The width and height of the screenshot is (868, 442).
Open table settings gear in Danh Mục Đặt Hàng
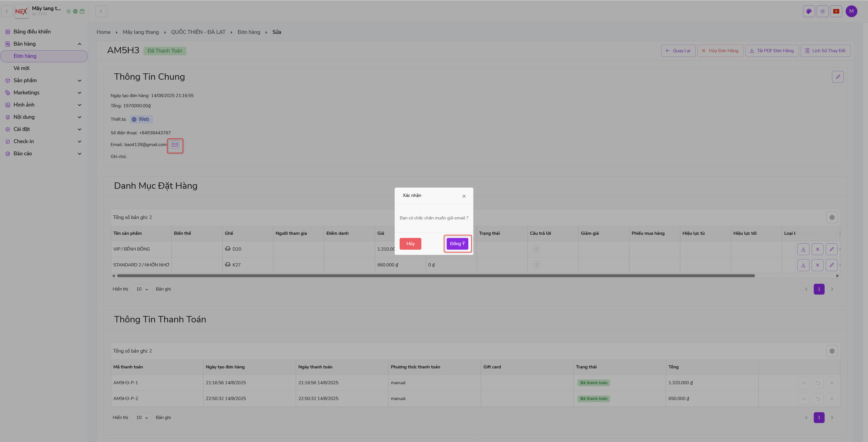tap(832, 217)
